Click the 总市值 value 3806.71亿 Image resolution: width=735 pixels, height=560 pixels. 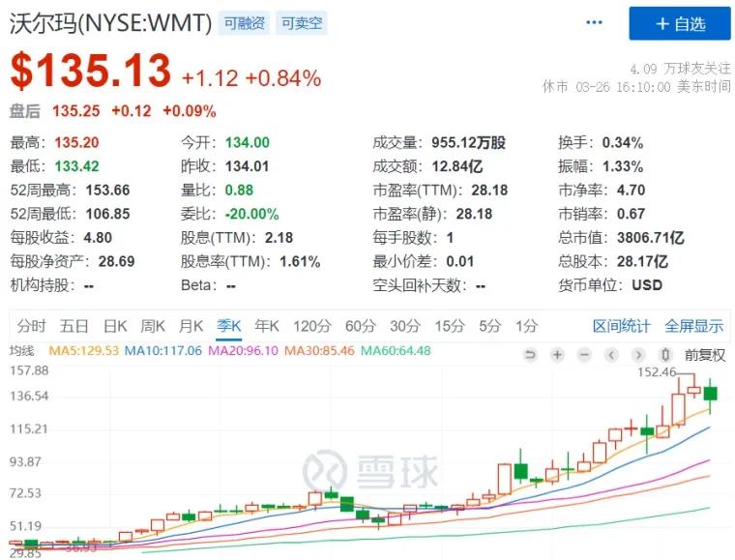click(651, 238)
